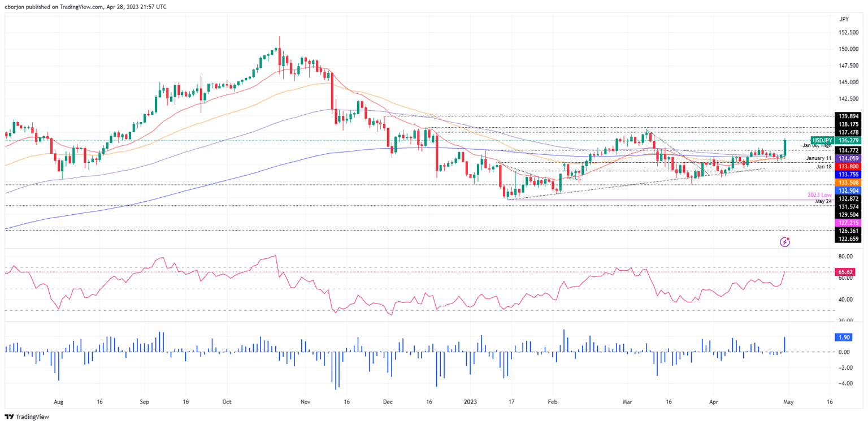868x425 pixels.
Task: Click the JPY currency label on price axis
Action: click(x=844, y=19)
